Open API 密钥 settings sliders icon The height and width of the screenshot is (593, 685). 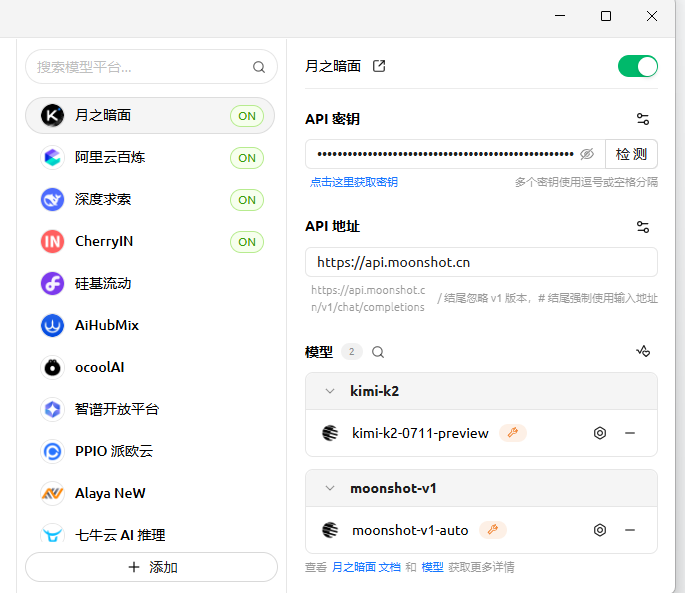[643, 119]
